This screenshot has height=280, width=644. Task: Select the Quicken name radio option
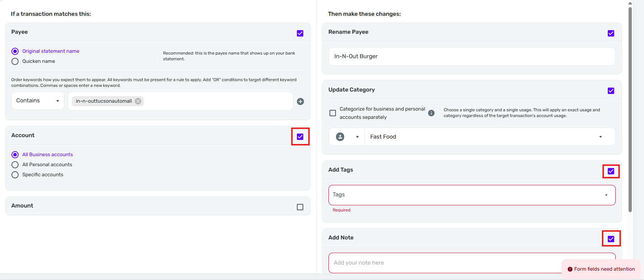(x=15, y=61)
